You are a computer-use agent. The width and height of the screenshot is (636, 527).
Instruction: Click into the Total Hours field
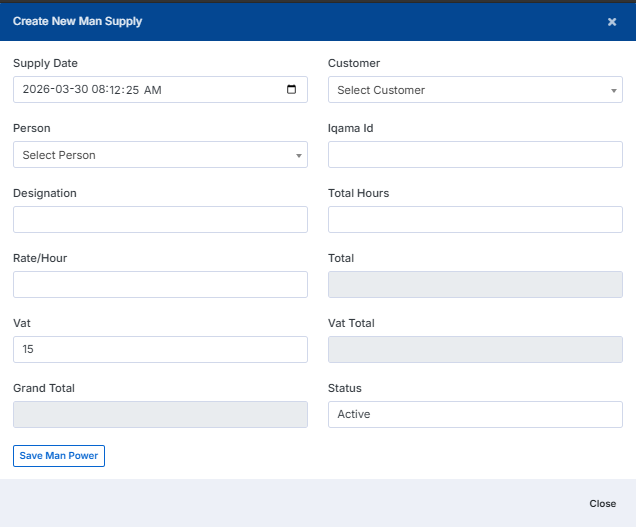point(475,219)
